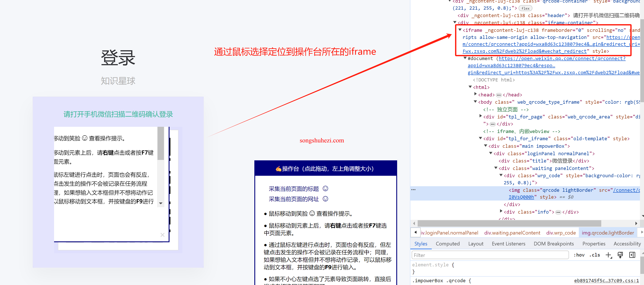This screenshot has width=644, height=285.
Task: Click the 操作台 title bar header
Action: (x=325, y=168)
